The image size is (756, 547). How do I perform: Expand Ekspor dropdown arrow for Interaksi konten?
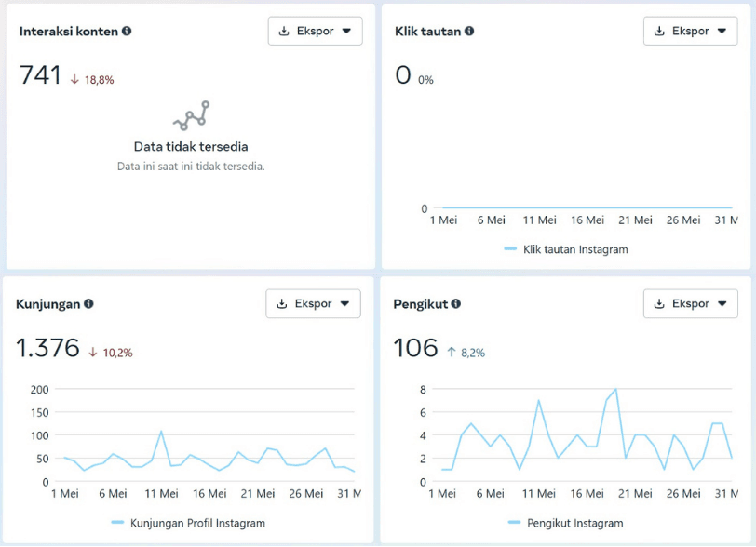[346, 31]
